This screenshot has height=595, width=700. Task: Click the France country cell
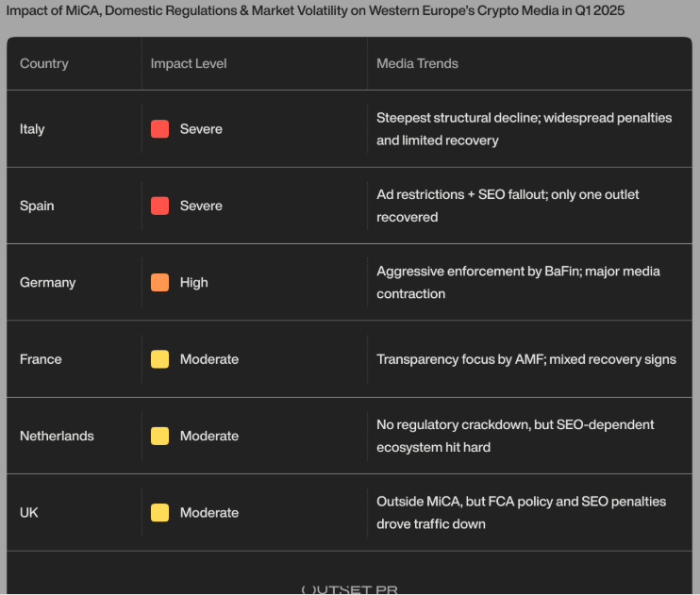(x=41, y=359)
